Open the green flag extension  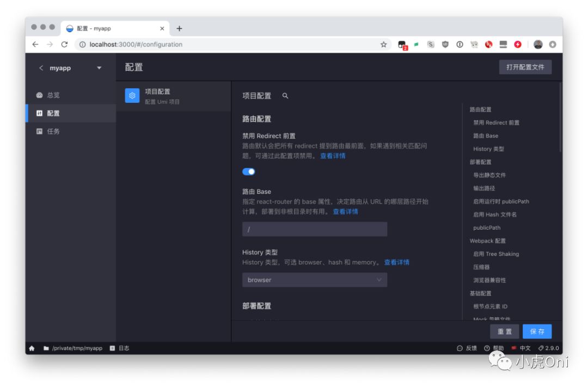click(416, 45)
